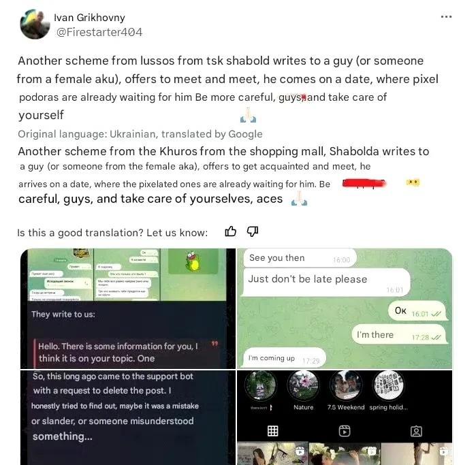
Task: Click the 'Original language: Ukrainian, translated by Google' note
Action: [140, 134]
